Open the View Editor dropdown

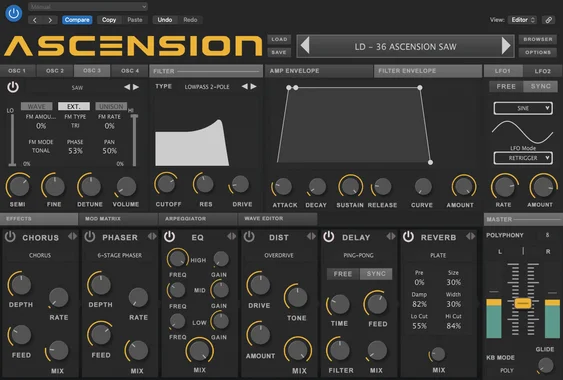click(522, 20)
